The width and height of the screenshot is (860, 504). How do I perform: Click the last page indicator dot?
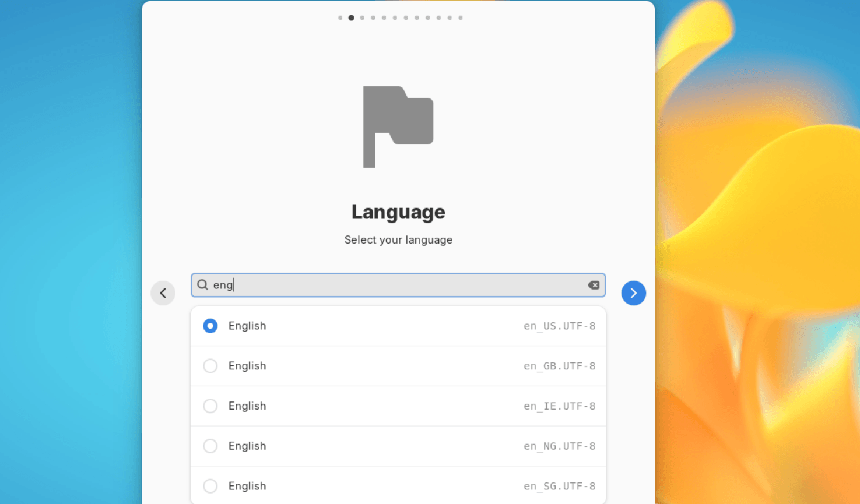[x=461, y=17]
